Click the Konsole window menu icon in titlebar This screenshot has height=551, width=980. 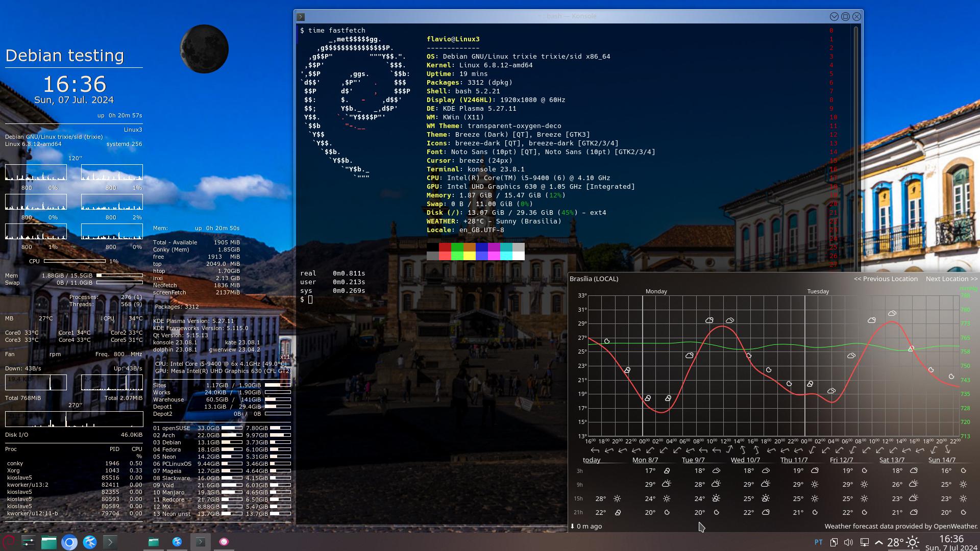pyautogui.click(x=301, y=16)
